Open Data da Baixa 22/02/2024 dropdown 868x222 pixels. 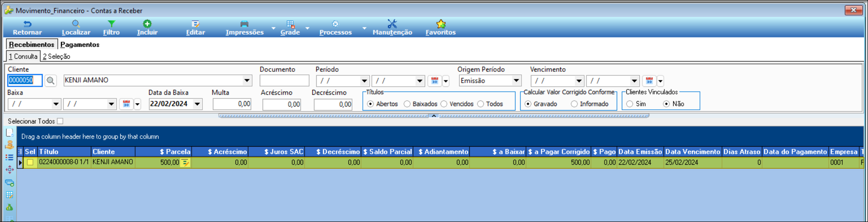tap(197, 104)
